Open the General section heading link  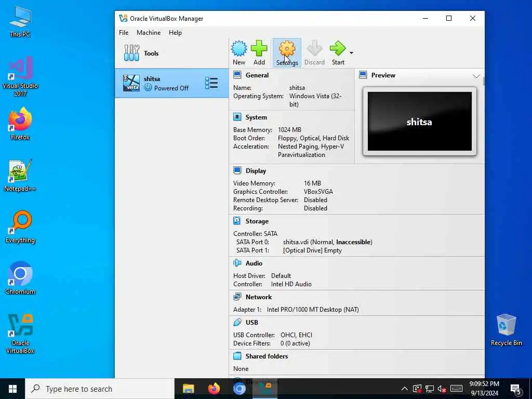(x=257, y=75)
